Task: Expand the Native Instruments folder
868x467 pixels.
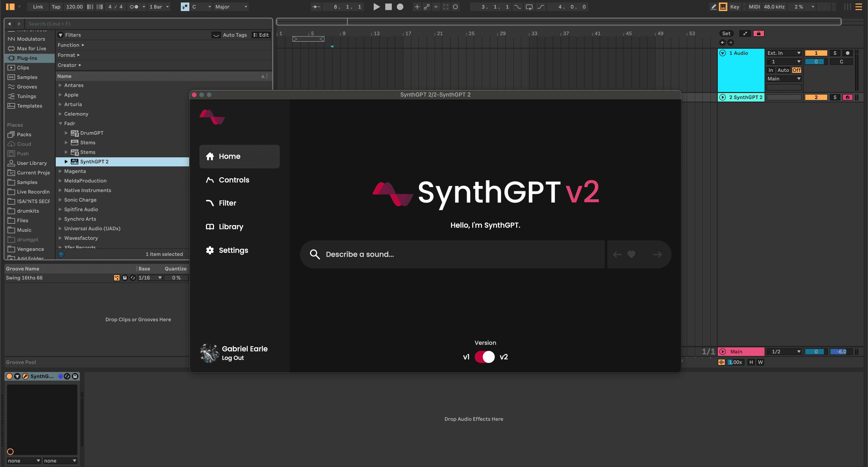Action: click(60, 190)
